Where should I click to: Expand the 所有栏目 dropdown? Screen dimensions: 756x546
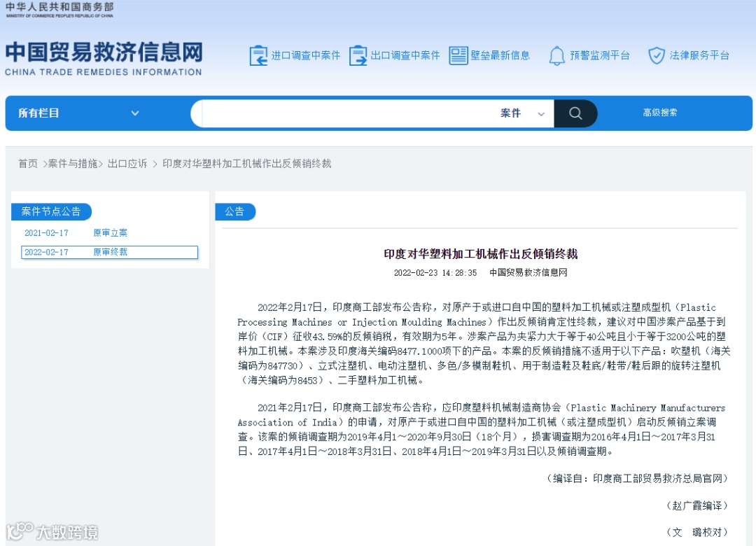[78, 113]
